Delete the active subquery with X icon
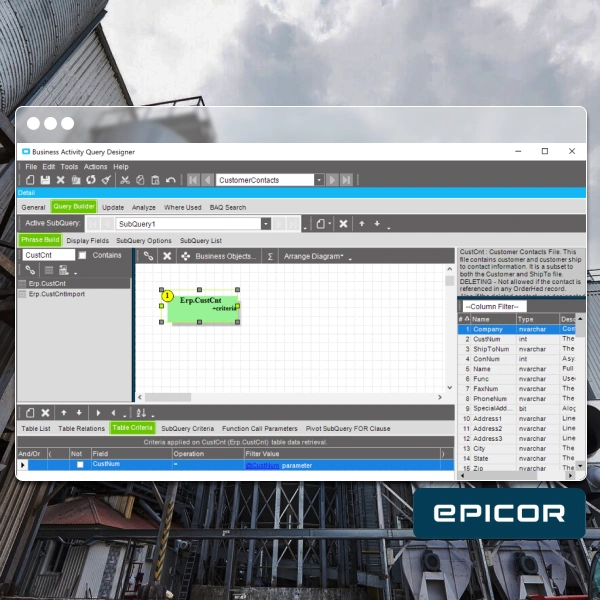 click(343, 224)
